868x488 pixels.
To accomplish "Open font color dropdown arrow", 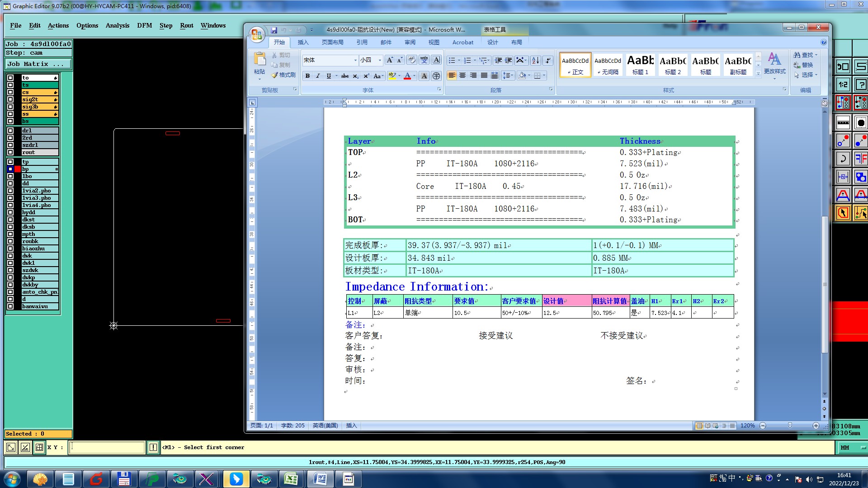I will point(415,76).
